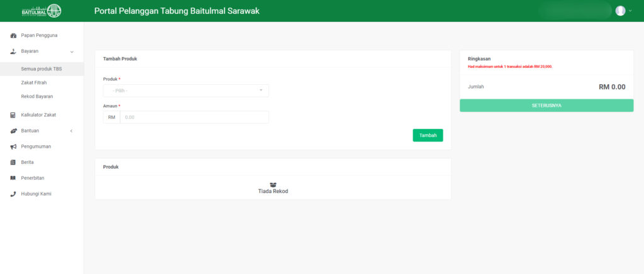The width and height of the screenshot is (644, 274).
Task: Click the Bayaran menu label
Action: [x=30, y=52]
